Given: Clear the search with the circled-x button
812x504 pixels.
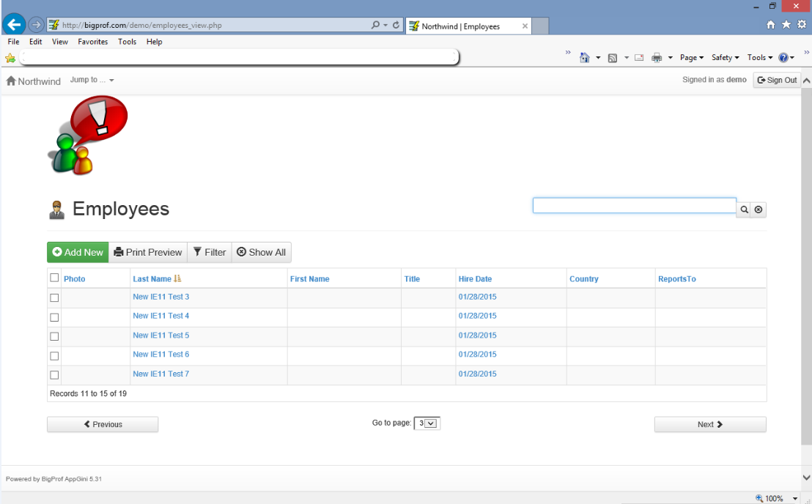Looking at the screenshot, I should [x=759, y=210].
